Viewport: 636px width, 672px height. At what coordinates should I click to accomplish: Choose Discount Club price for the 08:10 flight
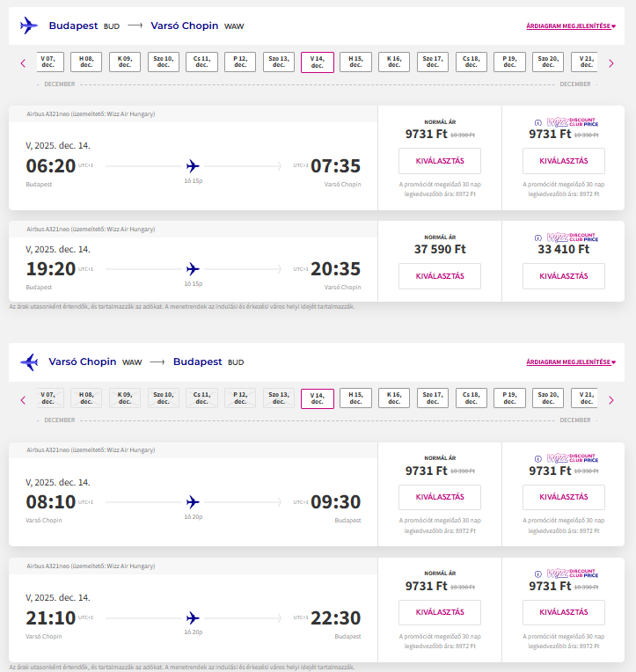(x=563, y=497)
